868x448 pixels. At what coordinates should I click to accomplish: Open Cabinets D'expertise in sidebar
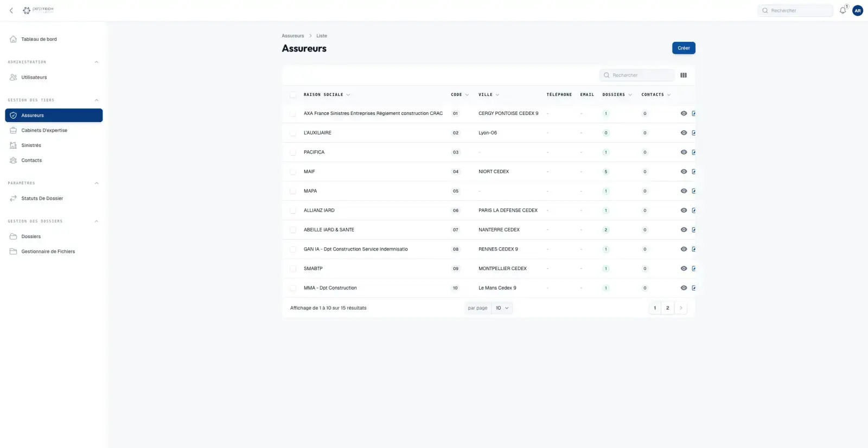[x=54, y=131]
